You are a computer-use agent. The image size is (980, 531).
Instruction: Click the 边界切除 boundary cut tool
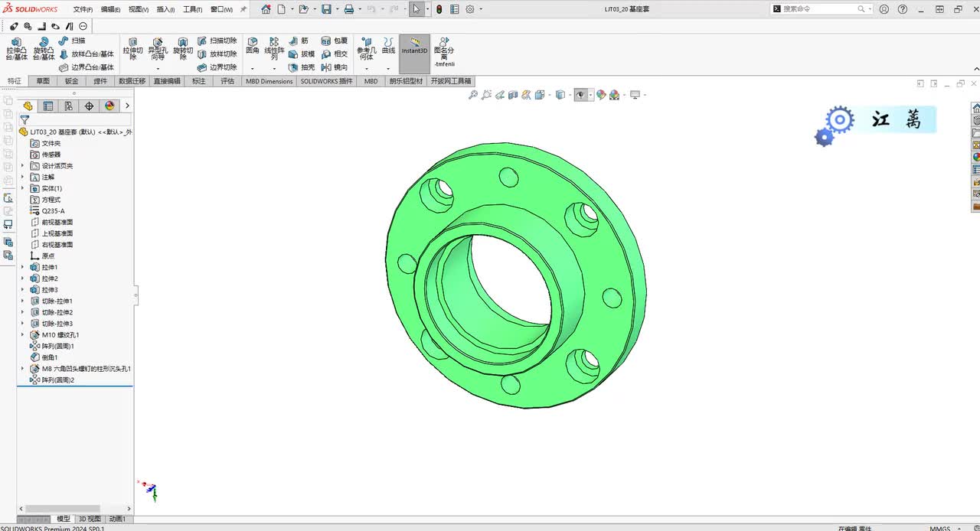pos(217,67)
